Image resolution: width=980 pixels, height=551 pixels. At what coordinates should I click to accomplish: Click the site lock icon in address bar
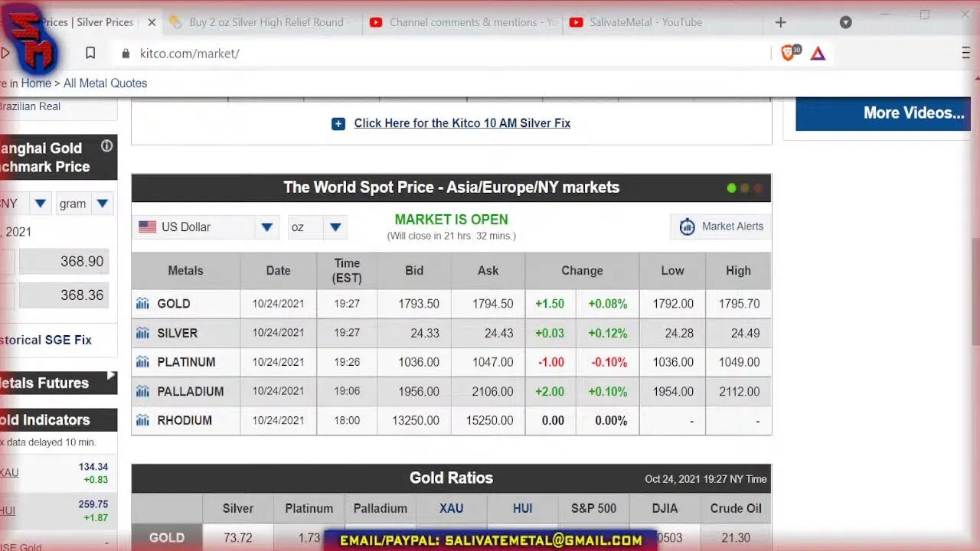coord(126,54)
